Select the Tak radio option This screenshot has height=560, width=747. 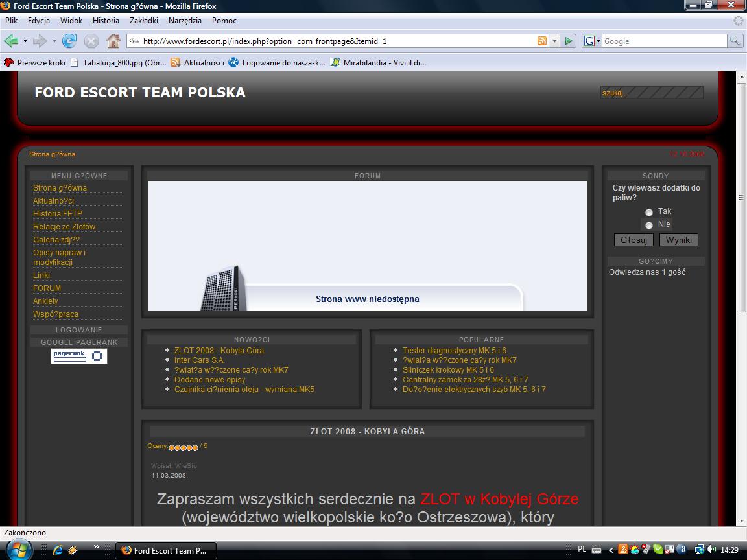(649, 212)
